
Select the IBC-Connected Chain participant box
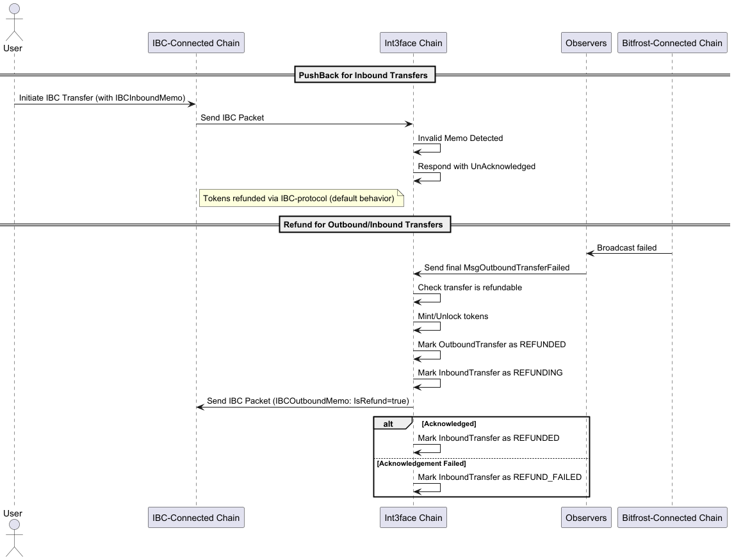(x=196, y=42)
